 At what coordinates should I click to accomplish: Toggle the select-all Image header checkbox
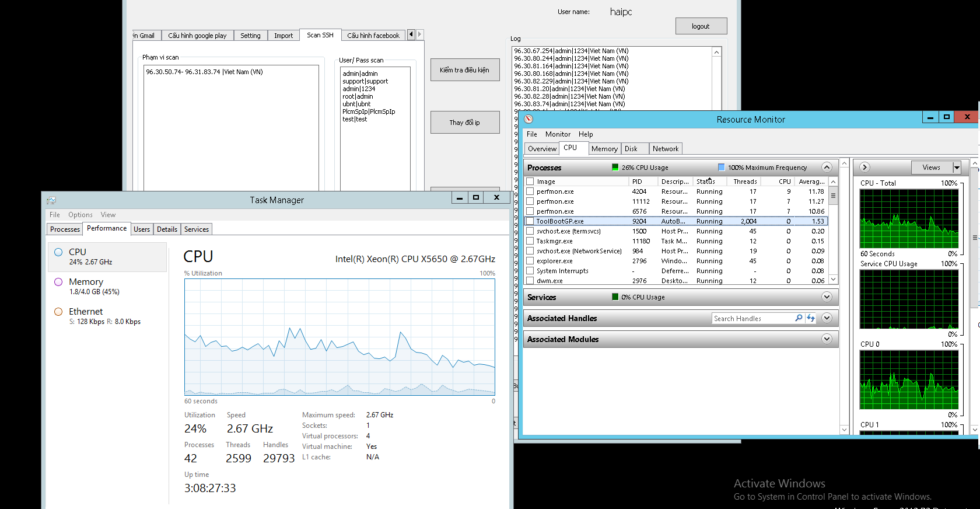coord(530,182)
